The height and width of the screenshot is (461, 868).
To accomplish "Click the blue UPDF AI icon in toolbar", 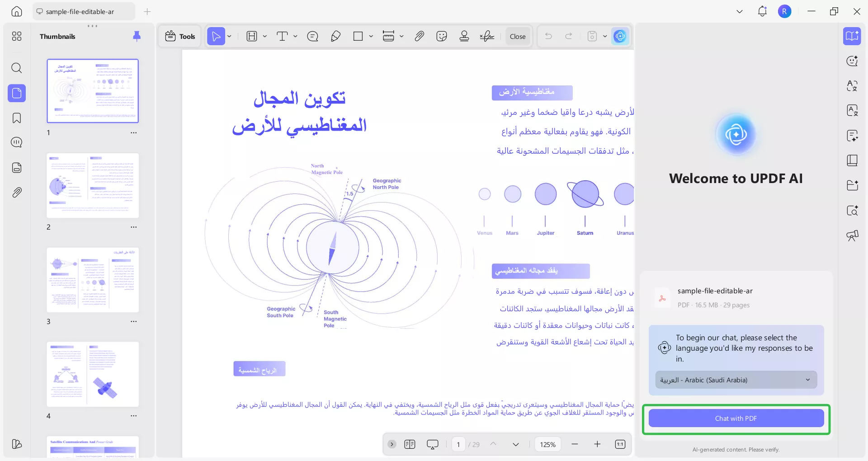I will click(620, 36).
